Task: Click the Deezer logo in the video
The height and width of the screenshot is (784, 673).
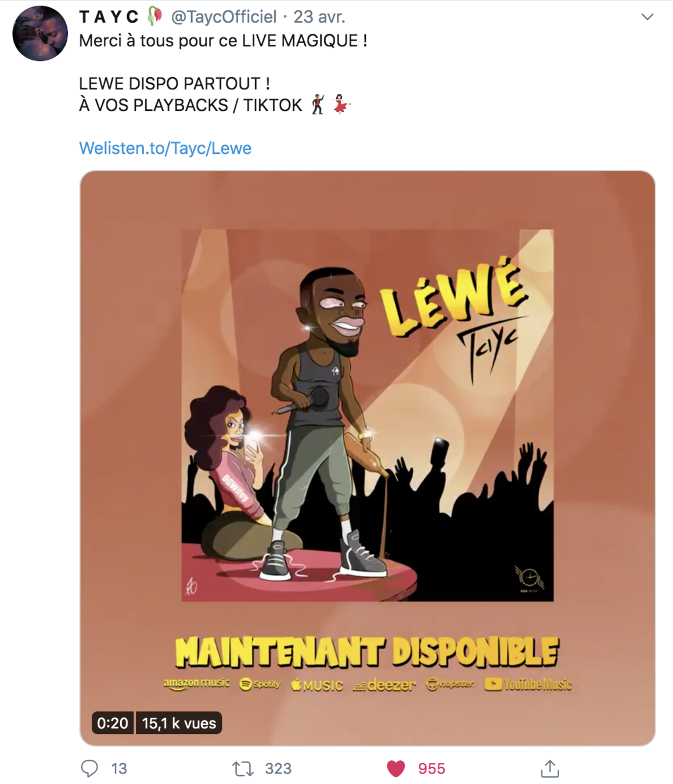Action: point(384,685)
